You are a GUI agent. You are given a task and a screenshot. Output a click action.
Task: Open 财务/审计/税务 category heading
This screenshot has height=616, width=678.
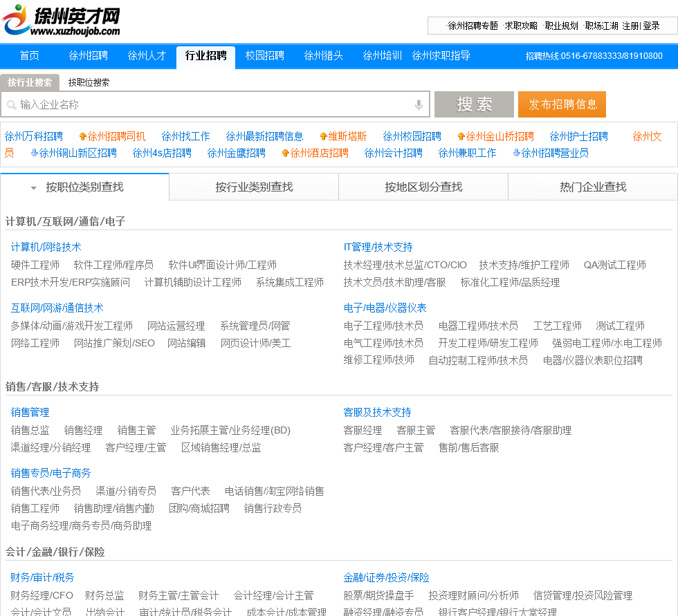point(42,577)
